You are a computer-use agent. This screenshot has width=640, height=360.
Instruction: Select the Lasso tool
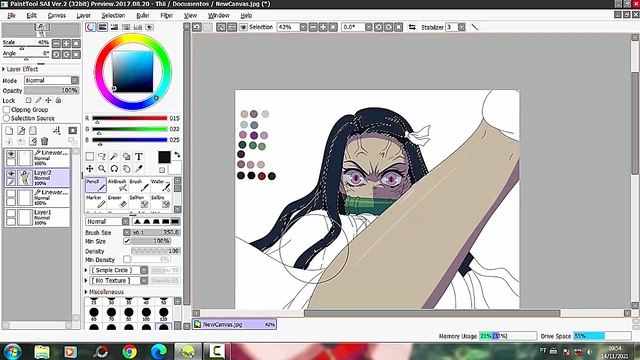coord(102,156)
